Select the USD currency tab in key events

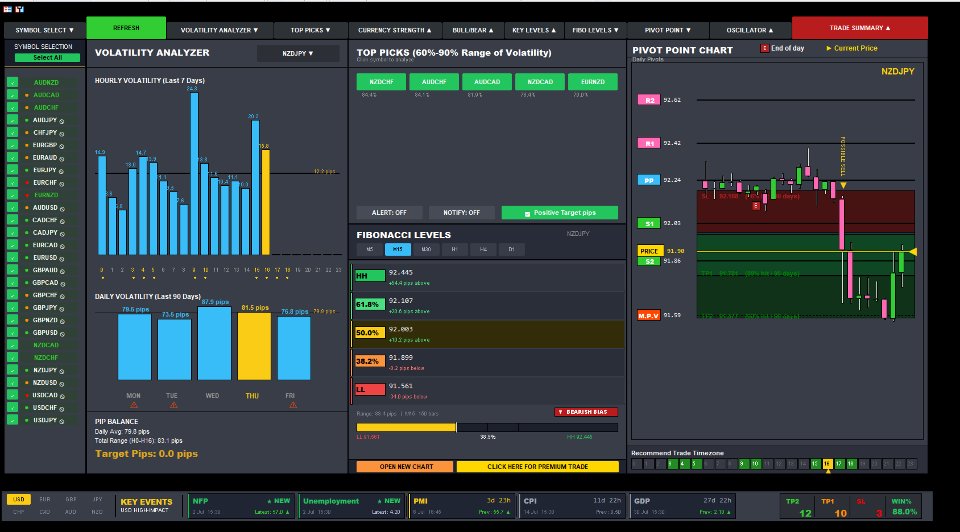[x=18, y=500]
